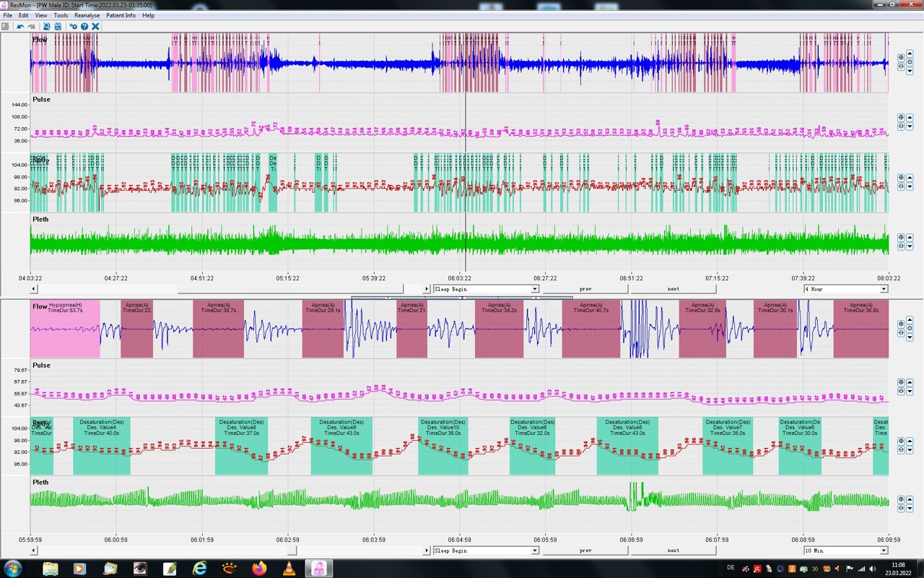Screen dimensions: 924x578
Task: Zoom out the top Pulse channel
Action: 901,126
